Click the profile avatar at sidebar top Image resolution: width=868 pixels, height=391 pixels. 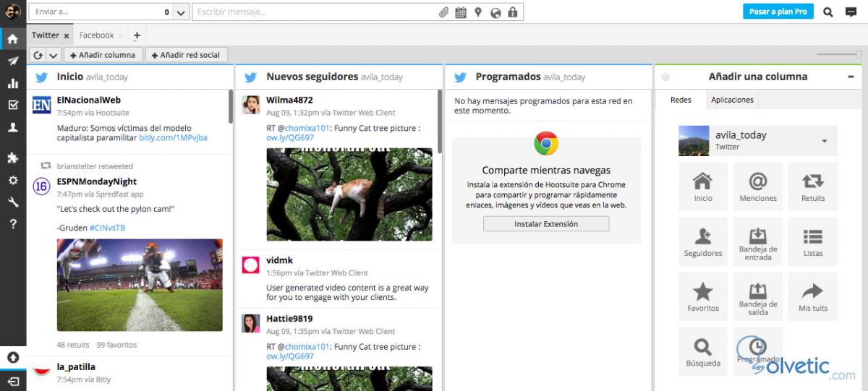12,12
